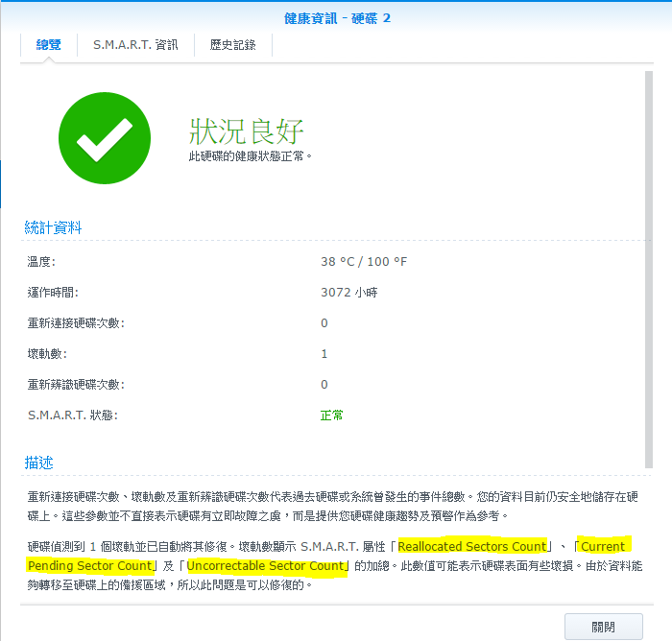
Task: Click the 此硬碟的健康狀態正常 message
Action: coord(251,156)
